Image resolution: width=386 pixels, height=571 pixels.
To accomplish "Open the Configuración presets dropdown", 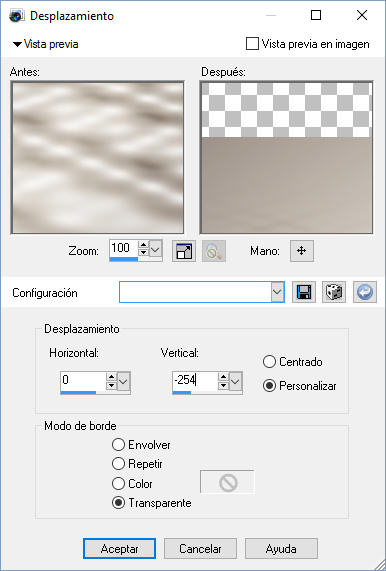I will (x=277, y=292).
